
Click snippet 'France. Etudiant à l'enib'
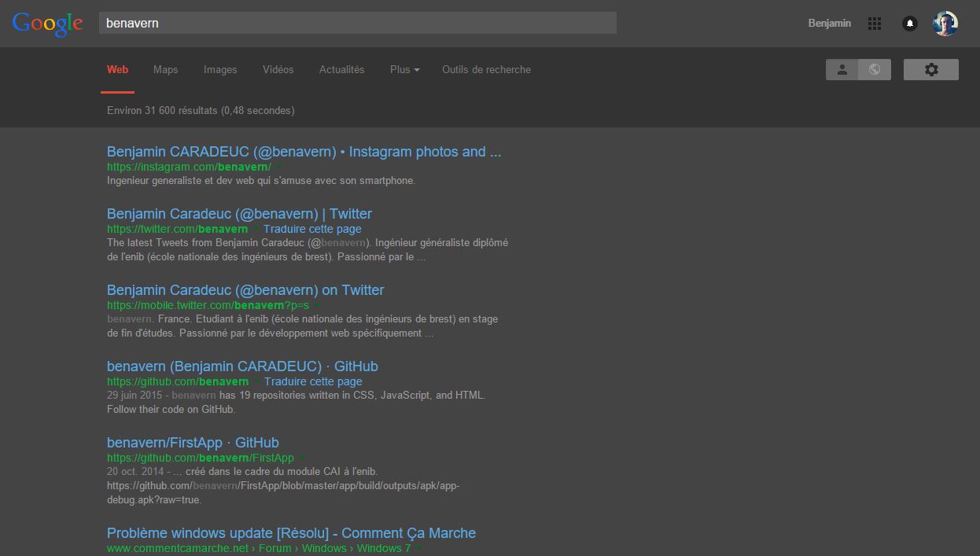click(x=302, y=326)
